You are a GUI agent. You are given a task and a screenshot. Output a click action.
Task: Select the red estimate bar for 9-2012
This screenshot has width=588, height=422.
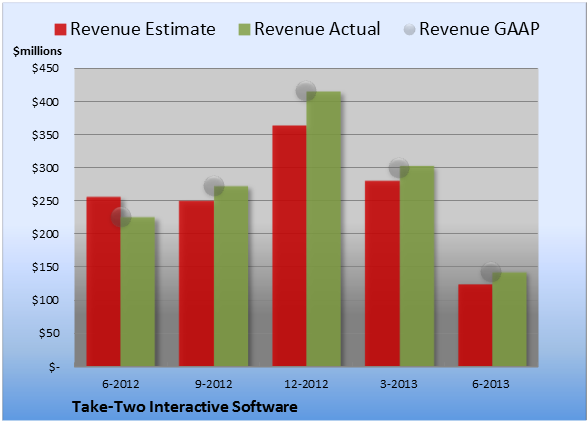tap(196, 283)
